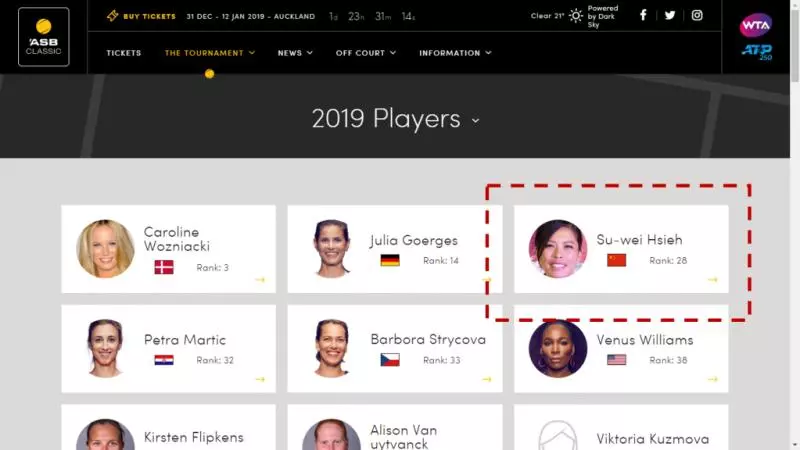Open the Tickets menu item

123,53
